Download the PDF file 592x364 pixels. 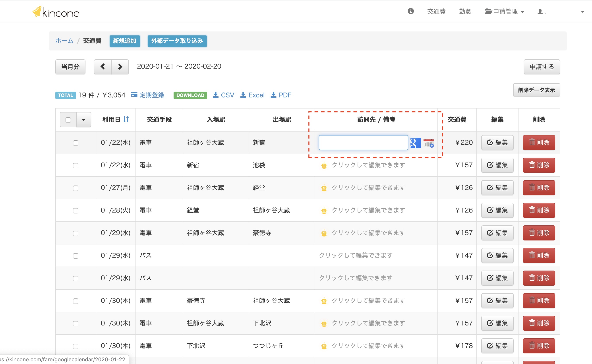click(x=281, y=95)
